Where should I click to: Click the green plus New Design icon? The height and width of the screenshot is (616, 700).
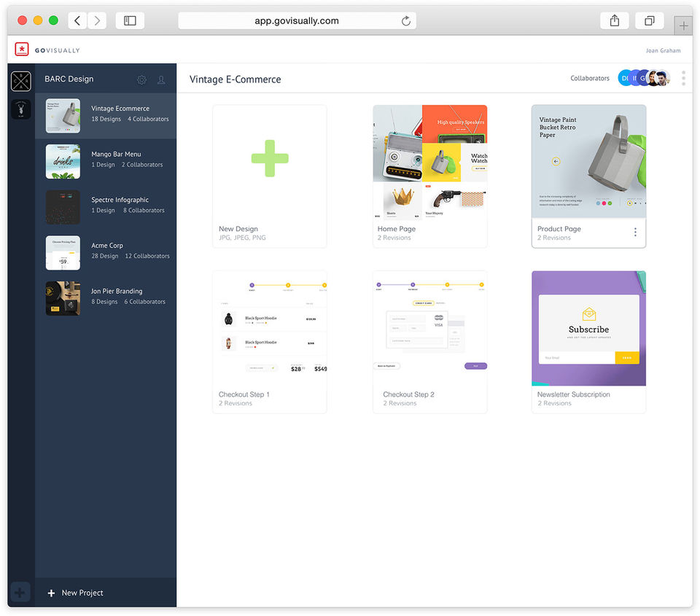(270, 158)
